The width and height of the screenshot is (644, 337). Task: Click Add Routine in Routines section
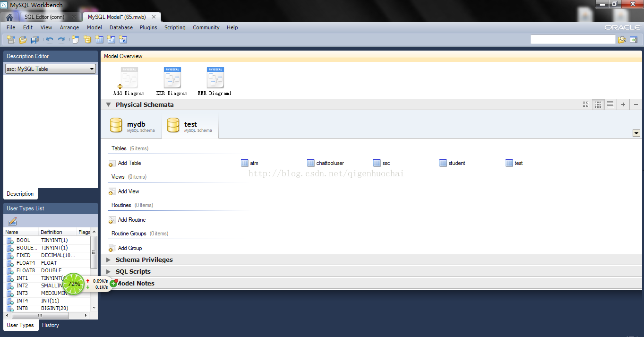click(127, 220)
